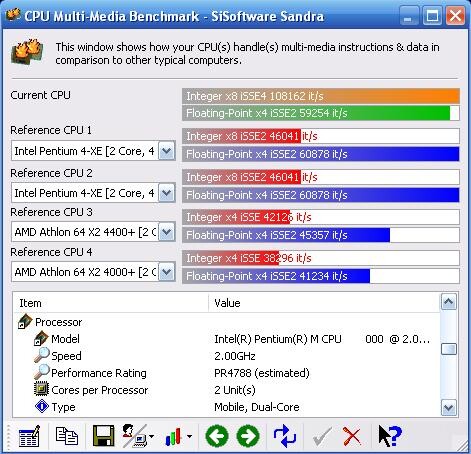Open the Options table icon in bottom toolbar
This screenshot has width=471, height=454.
pos(29,436)
